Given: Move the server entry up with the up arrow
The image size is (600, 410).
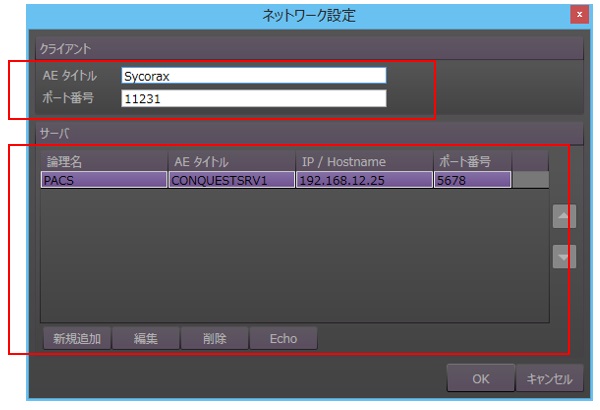Looking at the screenshot, I should [564, 216].
